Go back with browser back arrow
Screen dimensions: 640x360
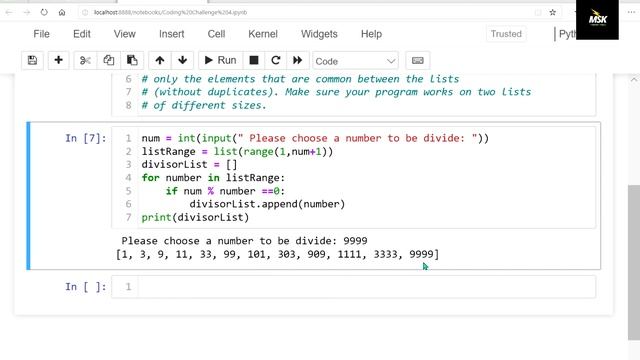tap(9, 12)
